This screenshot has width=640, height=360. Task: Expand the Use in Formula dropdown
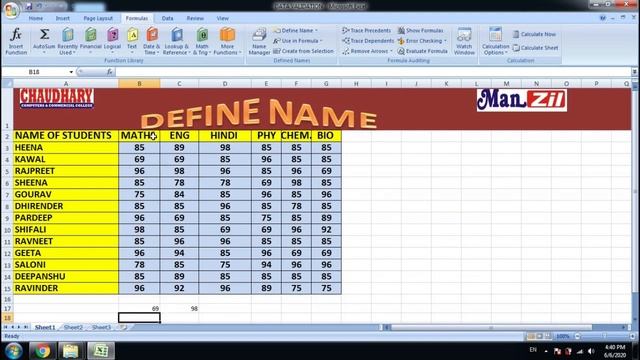[x=321, y=41]
